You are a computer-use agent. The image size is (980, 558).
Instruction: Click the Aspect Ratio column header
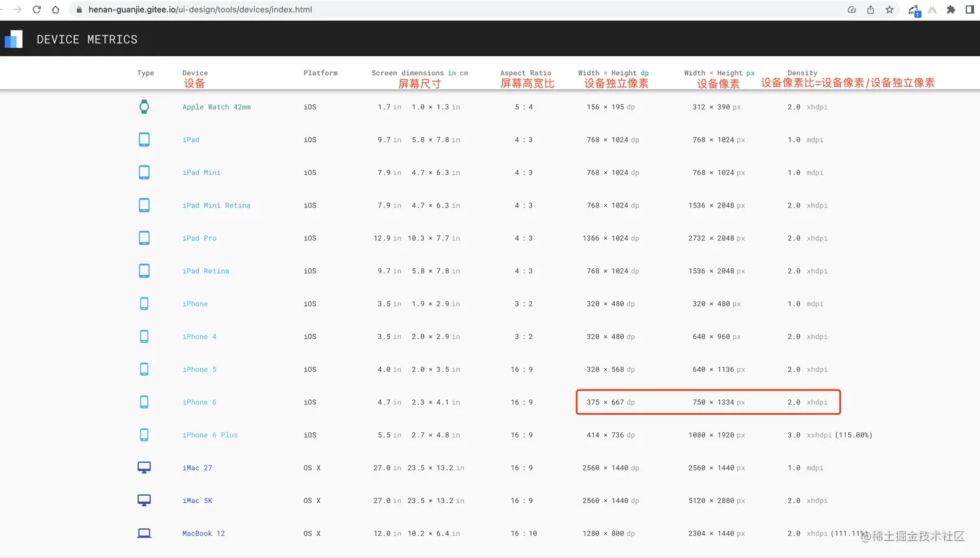(x=526, y=73)
